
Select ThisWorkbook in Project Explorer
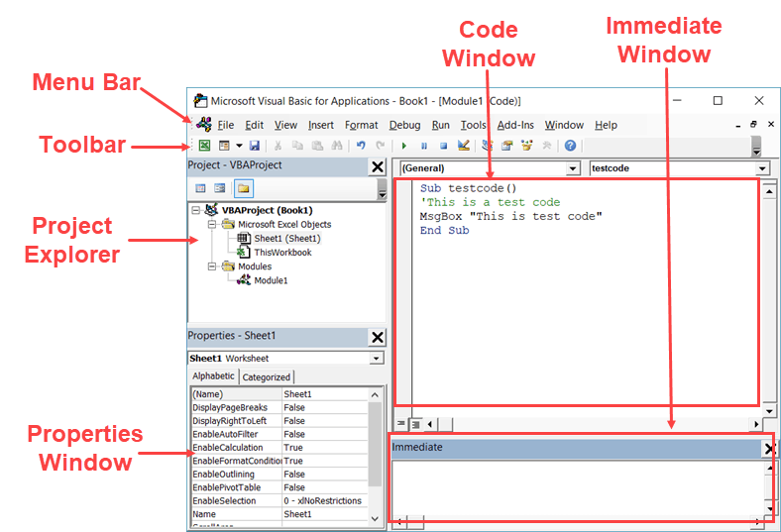(282, 253)
